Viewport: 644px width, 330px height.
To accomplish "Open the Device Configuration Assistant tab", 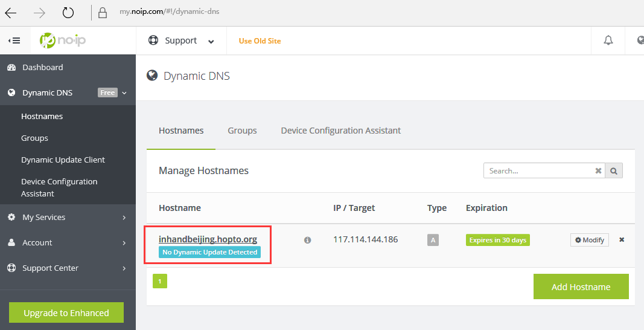I will point(340,131).
